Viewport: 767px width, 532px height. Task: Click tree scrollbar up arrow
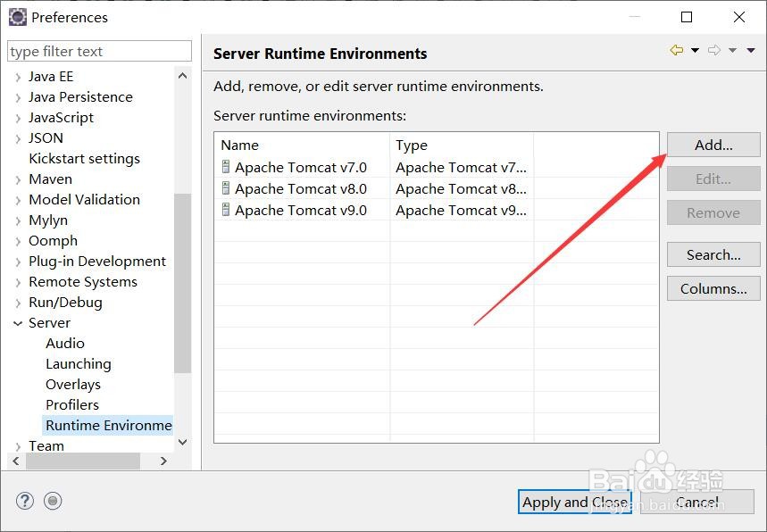[x=182, y=75]
